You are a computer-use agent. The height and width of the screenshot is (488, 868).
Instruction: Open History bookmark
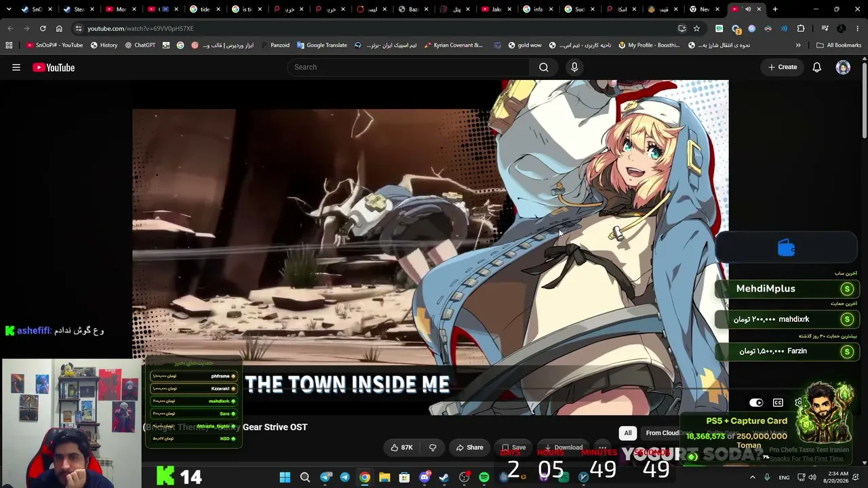(x=103, y=45)
